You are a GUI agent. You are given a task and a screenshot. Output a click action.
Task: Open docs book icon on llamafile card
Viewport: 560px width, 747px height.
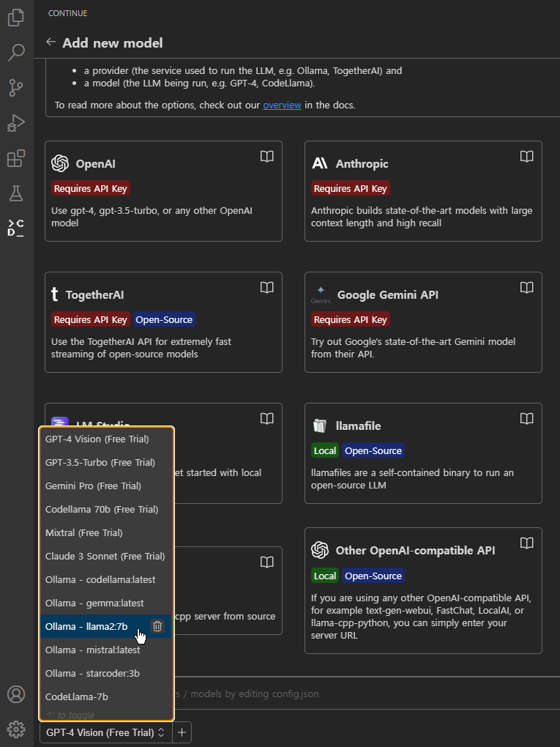click(x=526, y=418)
